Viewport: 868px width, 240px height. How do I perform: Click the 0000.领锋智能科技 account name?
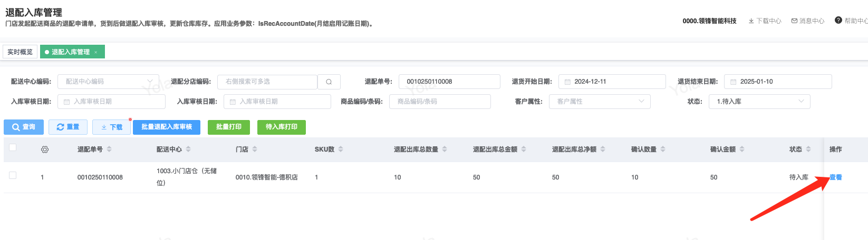pyautogui.click(x=709, y=21)
